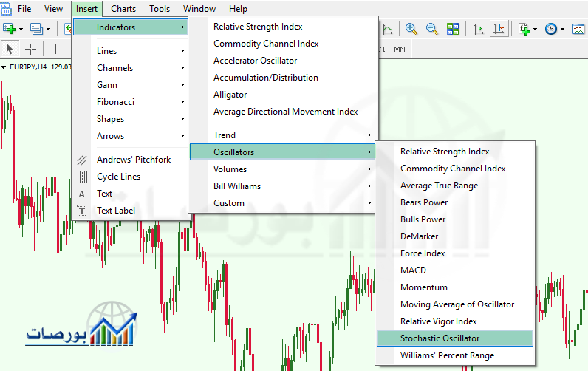Click the Indicators list add icon

click(x=524, y=29)
